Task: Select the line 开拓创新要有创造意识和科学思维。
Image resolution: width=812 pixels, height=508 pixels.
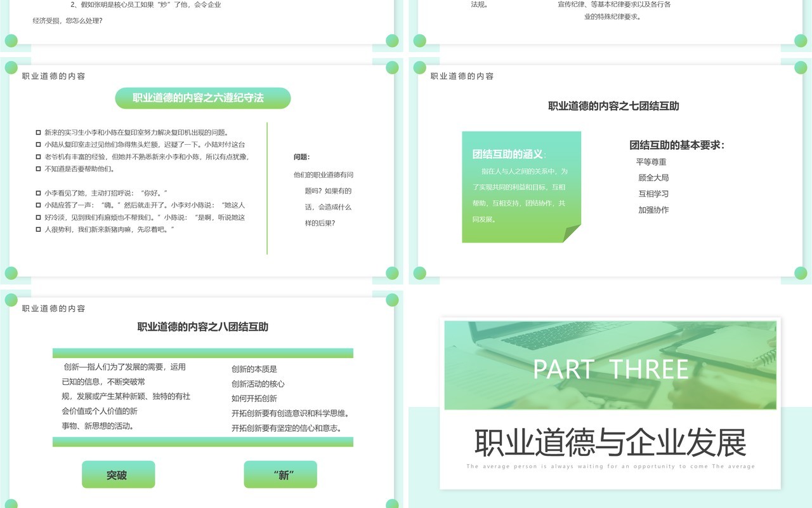Action: point(291,413)
